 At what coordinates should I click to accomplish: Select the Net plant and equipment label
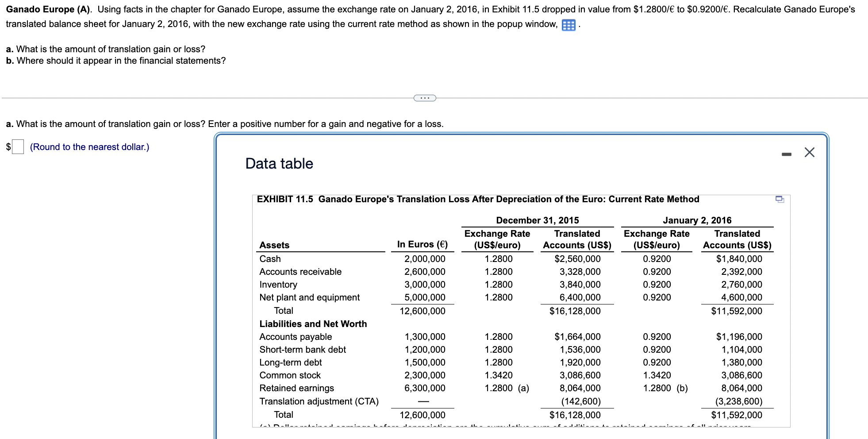309,297
